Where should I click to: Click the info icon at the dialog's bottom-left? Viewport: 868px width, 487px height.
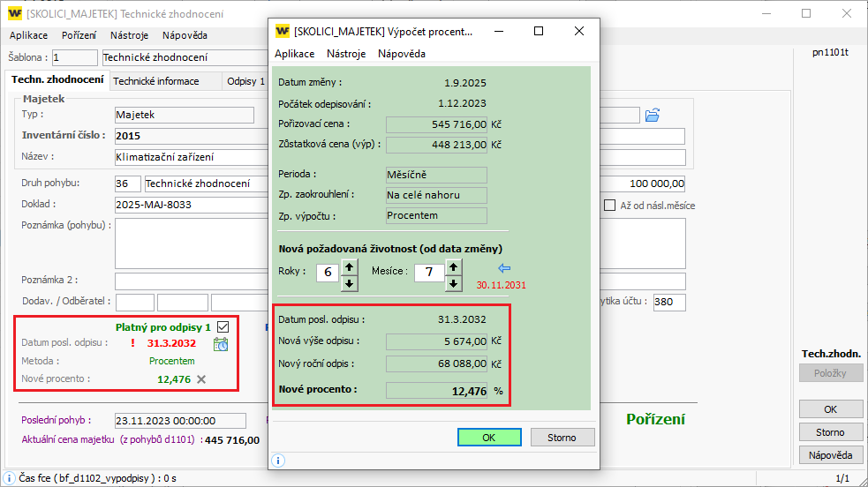[x=278, y=461]
